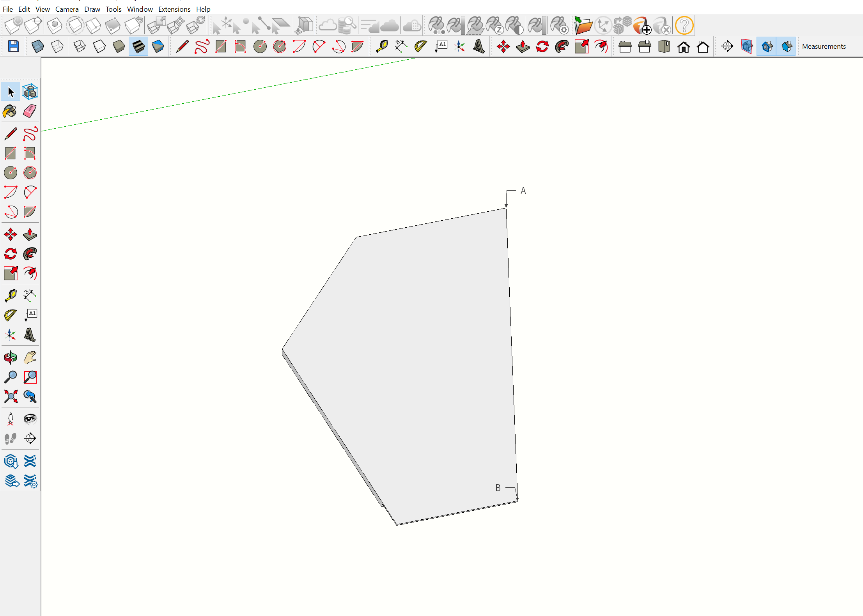Save the model with floppy disk icon
The height and width of the screenshot is (616, 863).
tap(14, 46)
